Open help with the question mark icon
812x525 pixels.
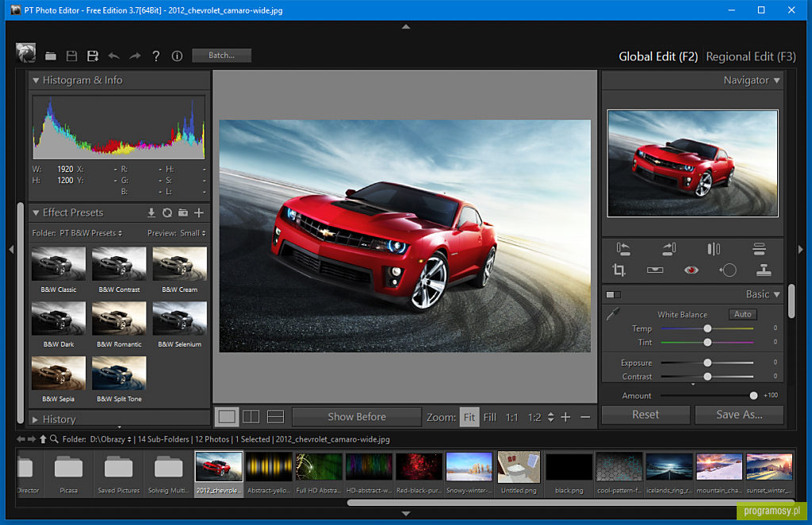pyautogui.click(x=156, y=56)
